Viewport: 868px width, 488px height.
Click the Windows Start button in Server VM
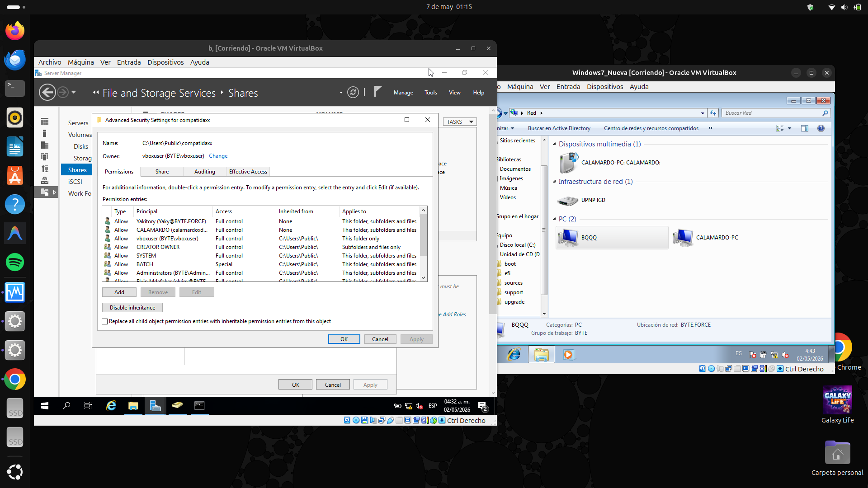point(45,406)
